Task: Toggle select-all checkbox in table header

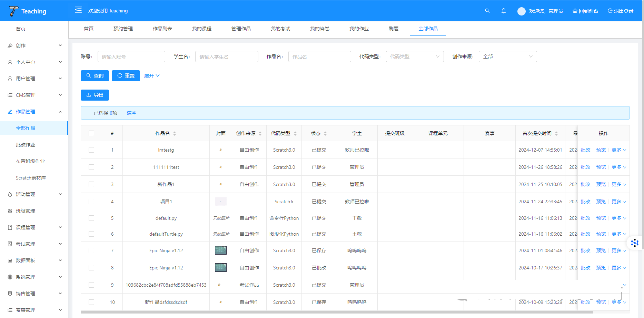Action: tap(91, 133)
